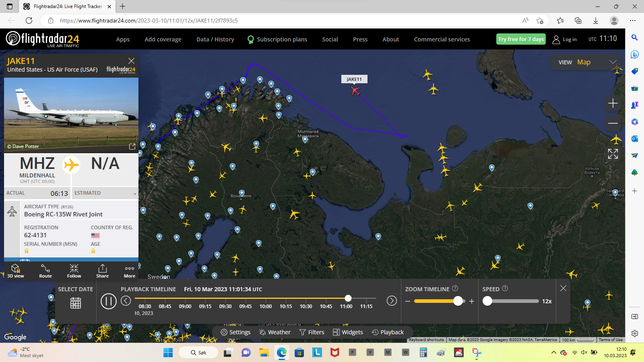Viewport: 644px width, 362px height.
Task: Click the flightradar24 logo
Action: [x=43, y=39]
